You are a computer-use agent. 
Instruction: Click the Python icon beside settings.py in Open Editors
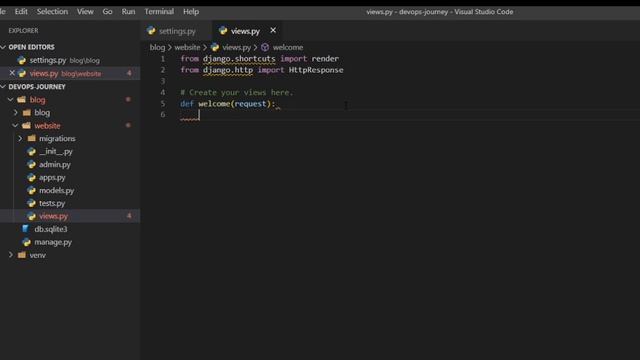pyautogui.click(x=22, y=60)
